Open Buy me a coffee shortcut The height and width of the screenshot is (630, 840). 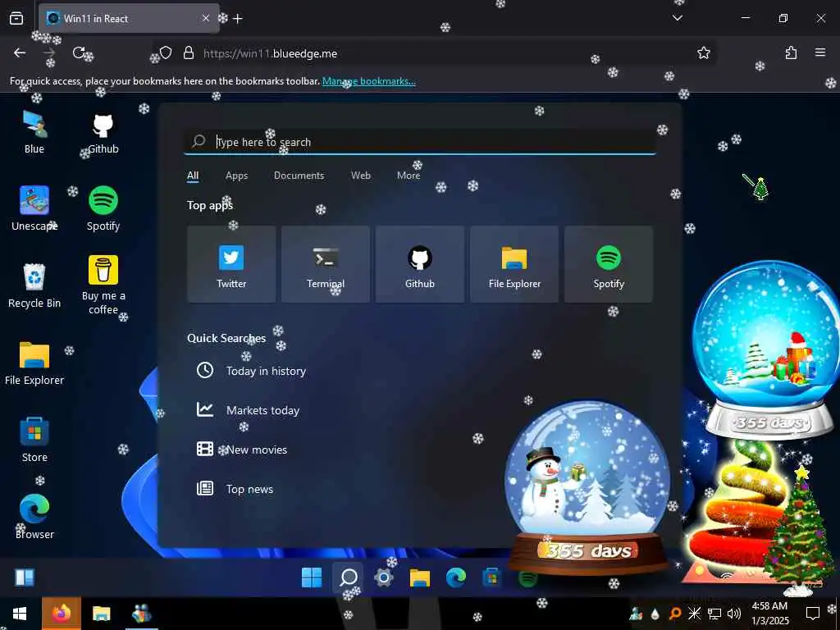(x=103, y=285)
